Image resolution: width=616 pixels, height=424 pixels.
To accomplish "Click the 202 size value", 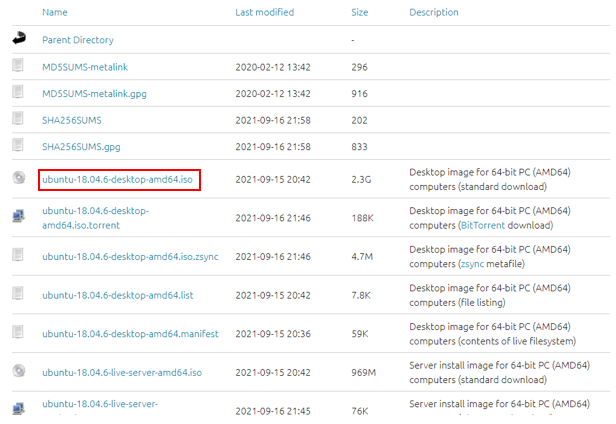I will [359, 120].
